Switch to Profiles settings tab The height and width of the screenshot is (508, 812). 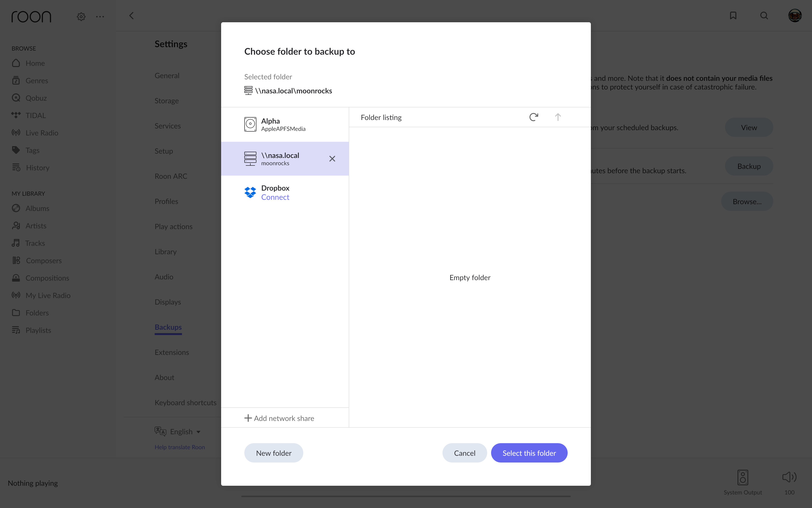coord(166,202)
